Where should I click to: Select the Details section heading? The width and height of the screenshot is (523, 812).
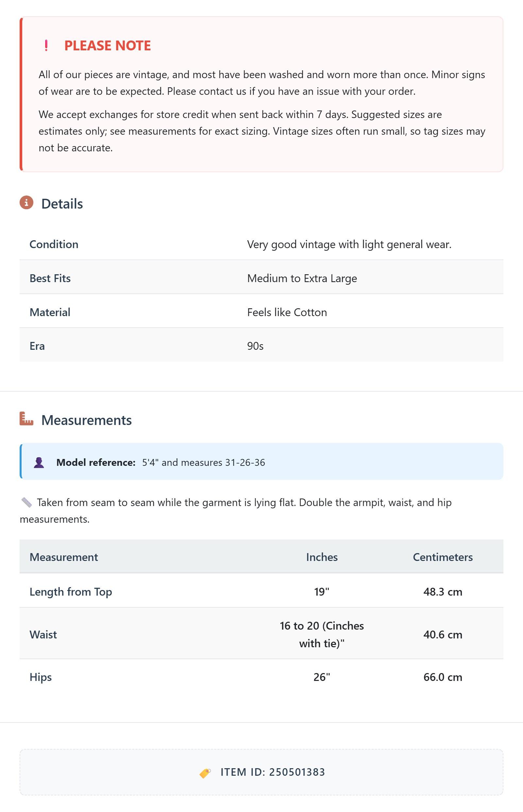click(62, 204)
